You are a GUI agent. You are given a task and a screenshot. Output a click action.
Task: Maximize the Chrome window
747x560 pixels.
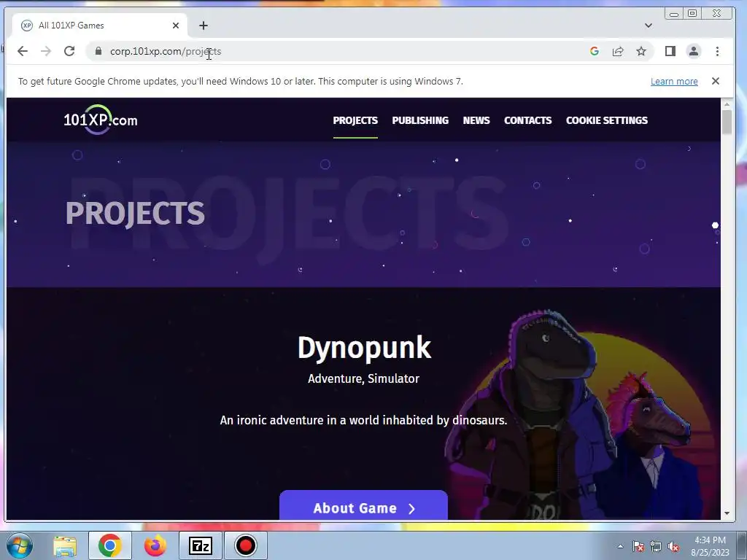click(693, 13)
